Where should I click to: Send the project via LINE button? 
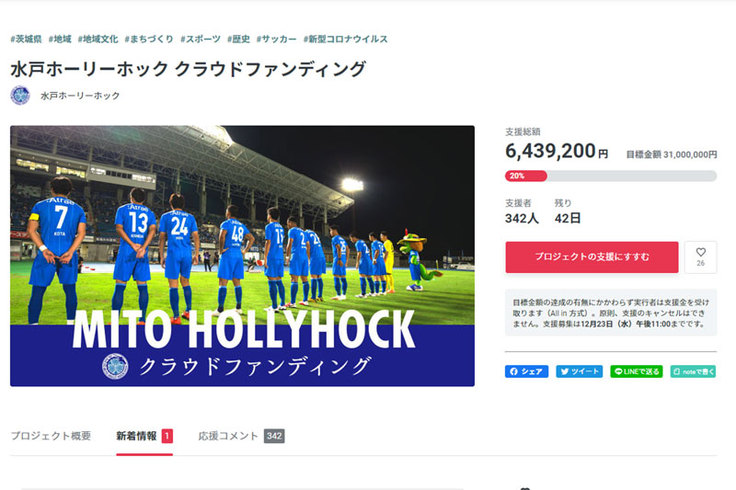tap(636, 371)
